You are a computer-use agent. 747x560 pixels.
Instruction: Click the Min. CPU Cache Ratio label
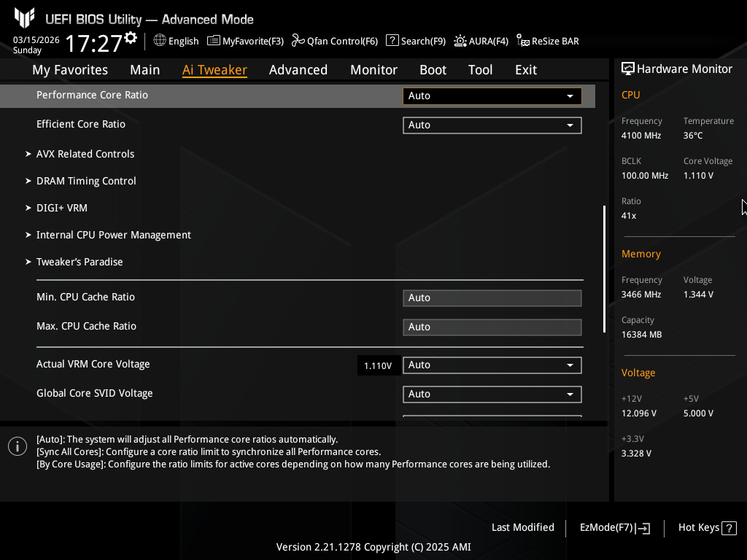(86, 297)
